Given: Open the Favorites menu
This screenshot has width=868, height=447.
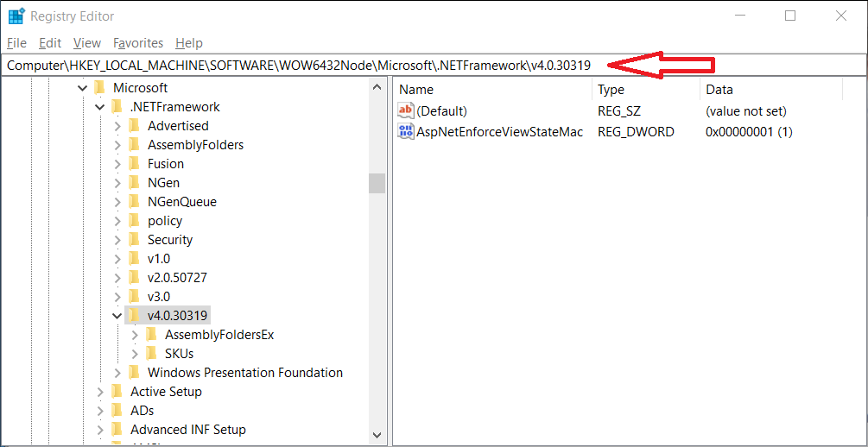Looking at the screenshot, I should coord(138,43).
